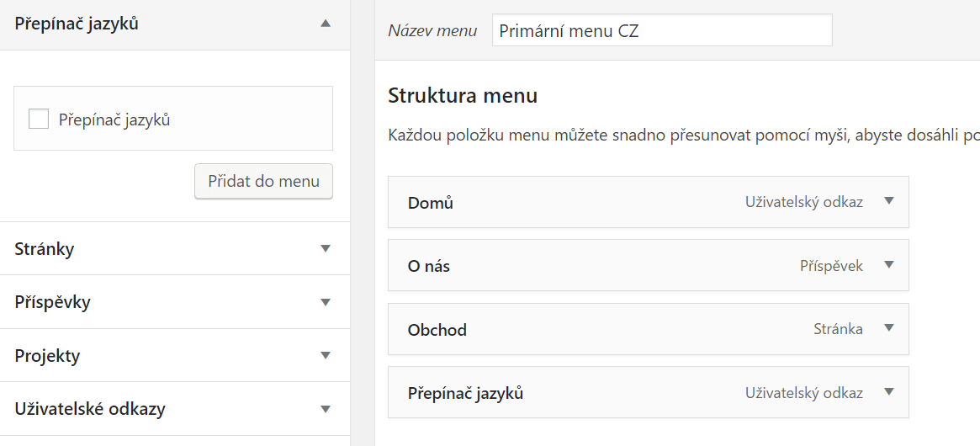The width and height of the screenshot is (980, 446).
Task: Expand the Stránky panel arrow
Action: pos(325,248)
